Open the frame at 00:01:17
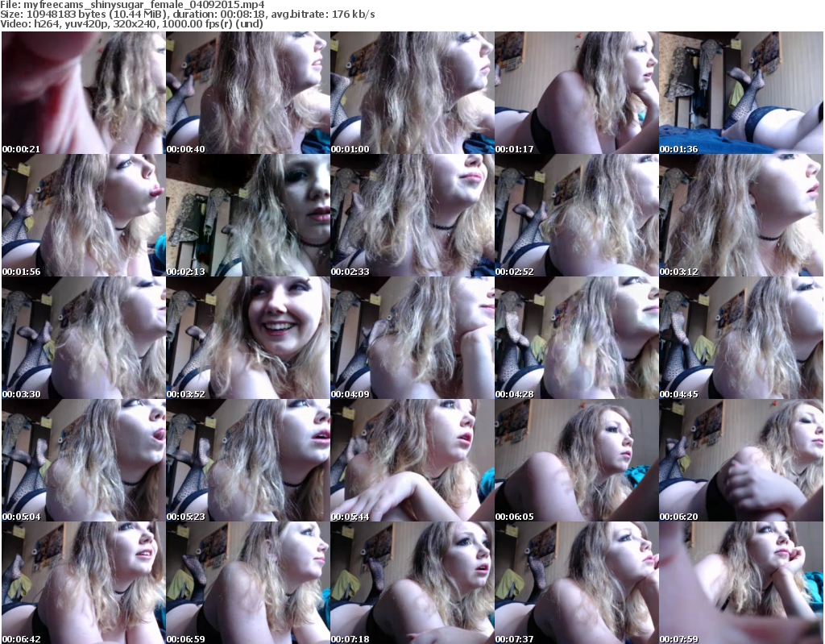The height and width of the screenshot is (644, 825). (577, 93)
